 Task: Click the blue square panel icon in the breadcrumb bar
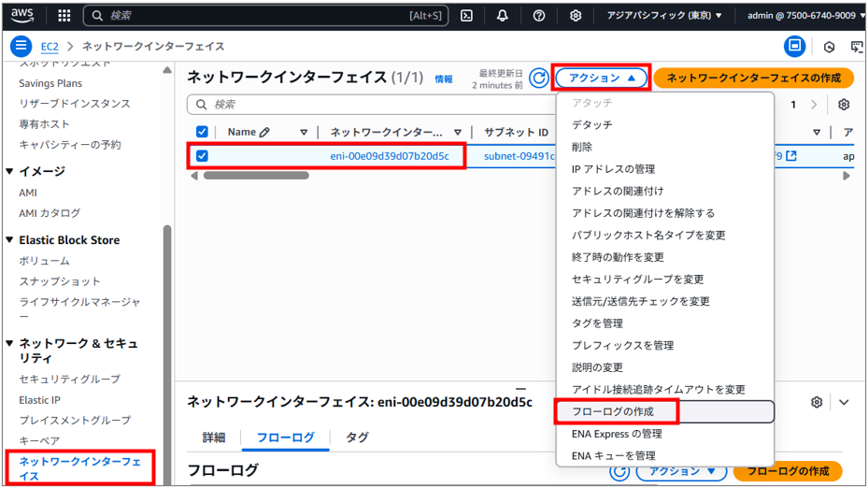(x=794, y=46)
